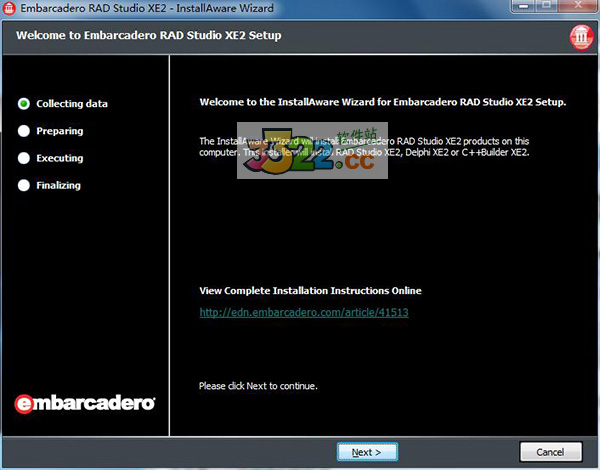Open the edn.embarcadero.com/article/41513 link

304,312
